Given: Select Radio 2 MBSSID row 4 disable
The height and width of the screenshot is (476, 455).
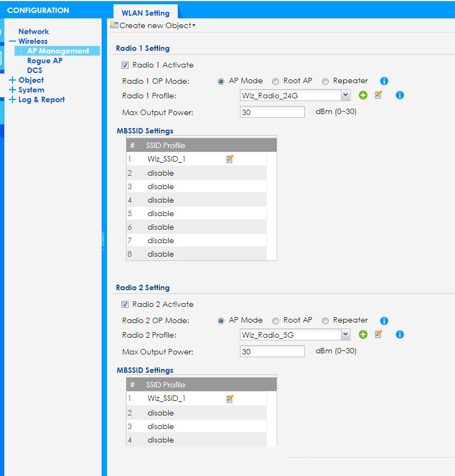Looking at the screenshot, I should point(196,440).
